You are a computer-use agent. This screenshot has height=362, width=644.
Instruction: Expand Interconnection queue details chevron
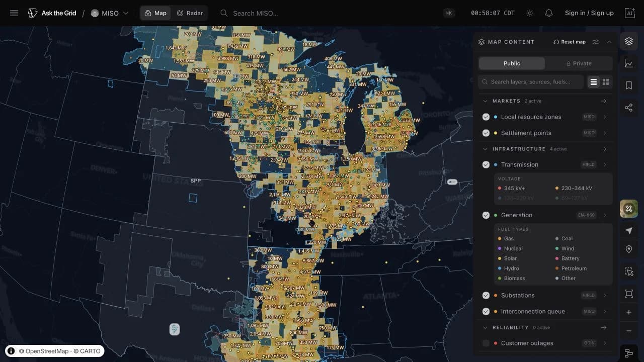pos(605,311)
